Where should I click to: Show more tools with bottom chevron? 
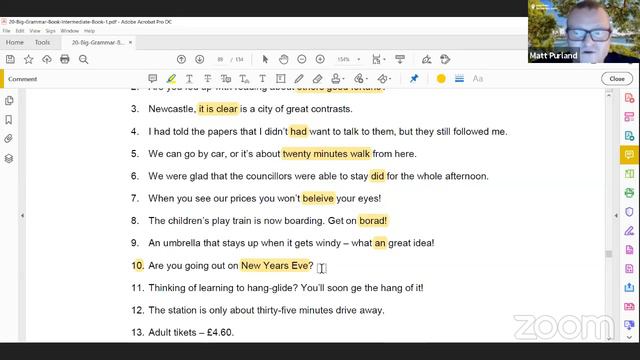629,337
